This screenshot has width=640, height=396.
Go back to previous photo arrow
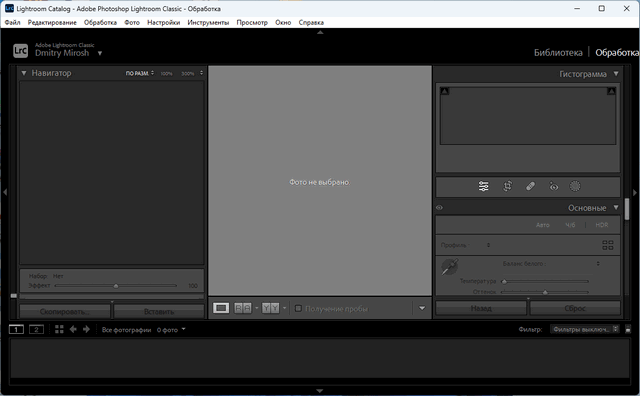[73, 329]
